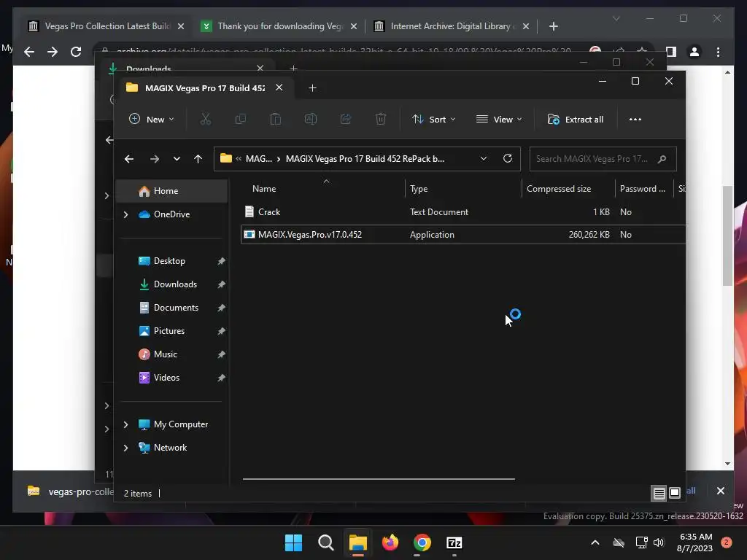
Task: Open Chrome from the taskbar
Action: [x=422, y=542]
